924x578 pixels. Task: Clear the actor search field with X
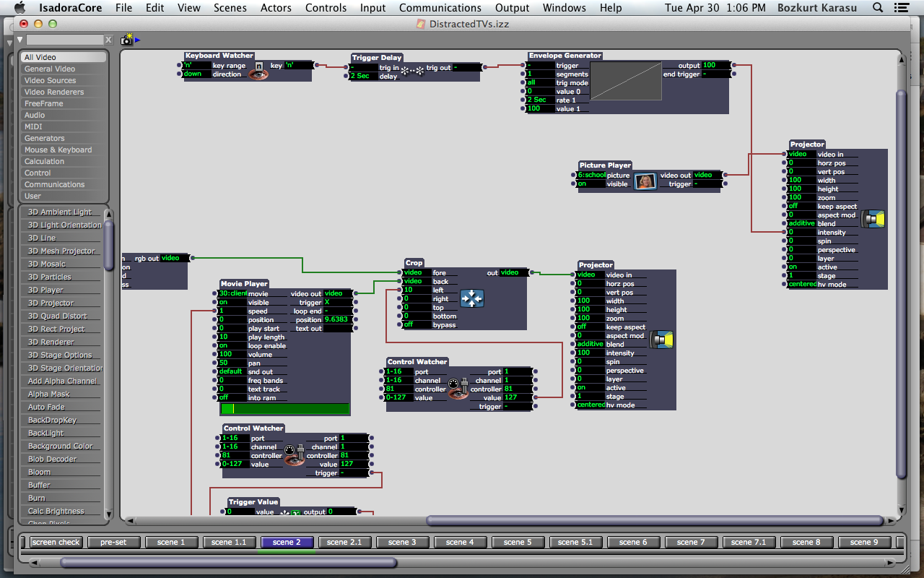[108, 40]
